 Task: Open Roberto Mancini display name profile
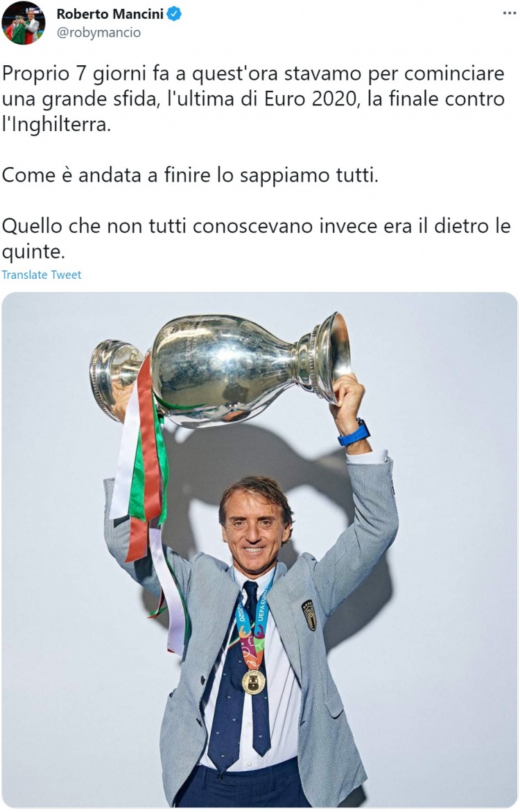110,14
